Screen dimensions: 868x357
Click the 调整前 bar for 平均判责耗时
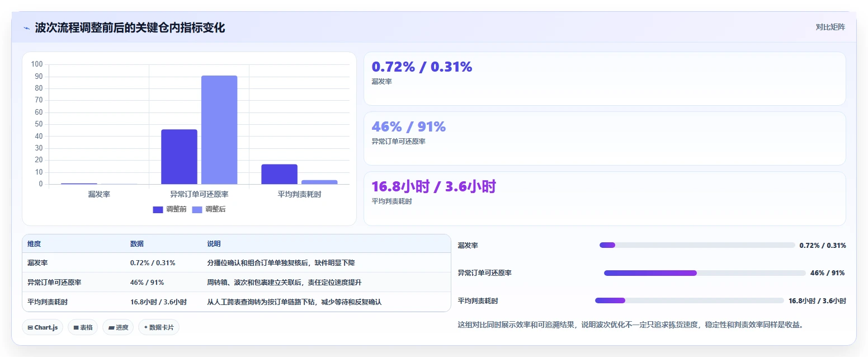(279, 174)
